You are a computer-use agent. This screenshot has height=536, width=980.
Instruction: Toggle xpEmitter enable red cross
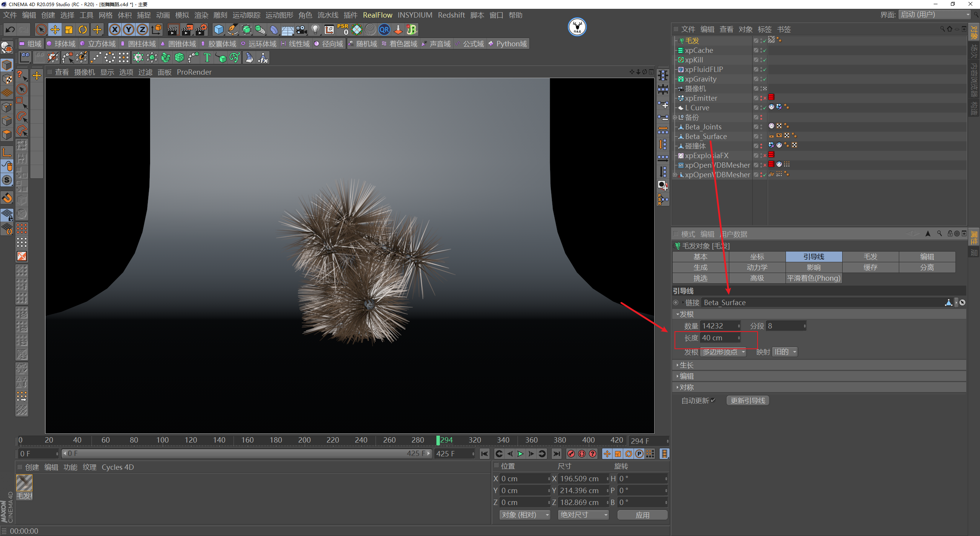pos(765,98)
